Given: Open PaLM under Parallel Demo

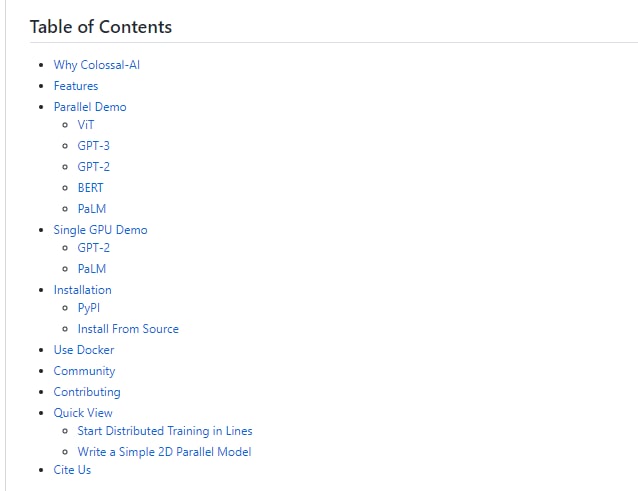Looking at the screenshot, I should coord(92,209).
